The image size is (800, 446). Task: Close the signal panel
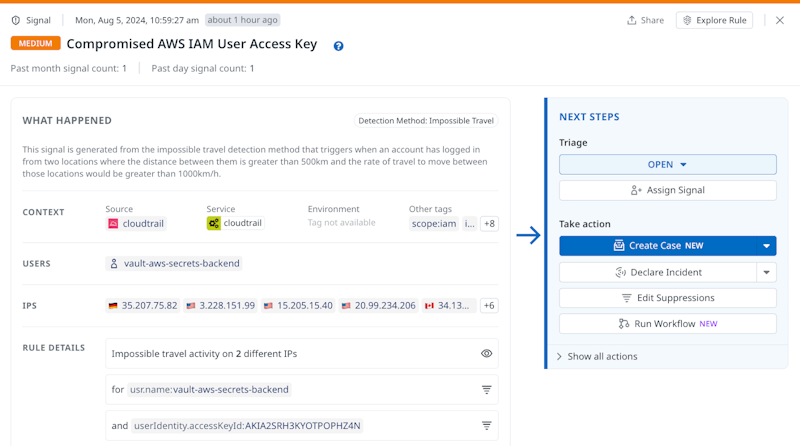780,20
